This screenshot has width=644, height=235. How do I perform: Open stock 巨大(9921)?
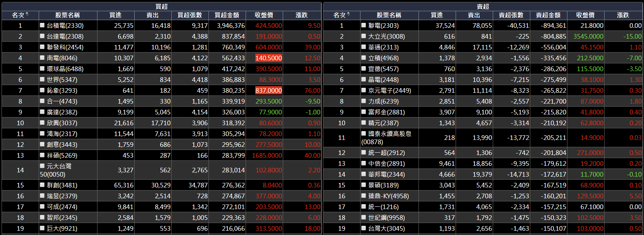[62, 228]
